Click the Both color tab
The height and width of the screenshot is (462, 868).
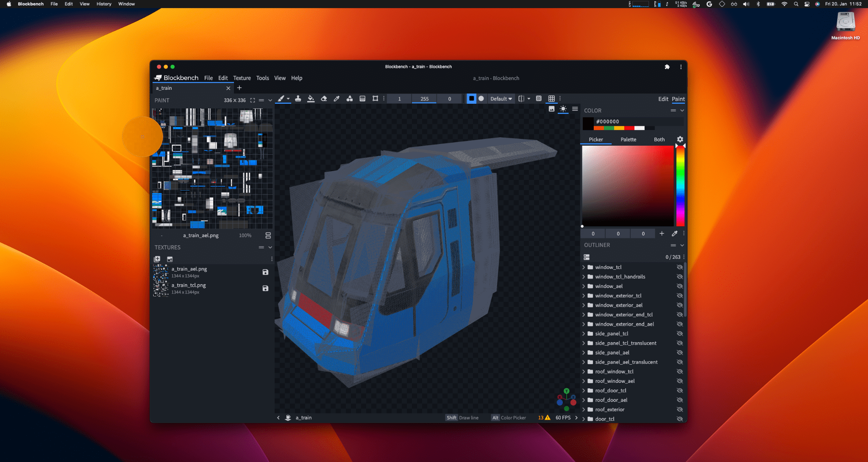click(659, 139)
